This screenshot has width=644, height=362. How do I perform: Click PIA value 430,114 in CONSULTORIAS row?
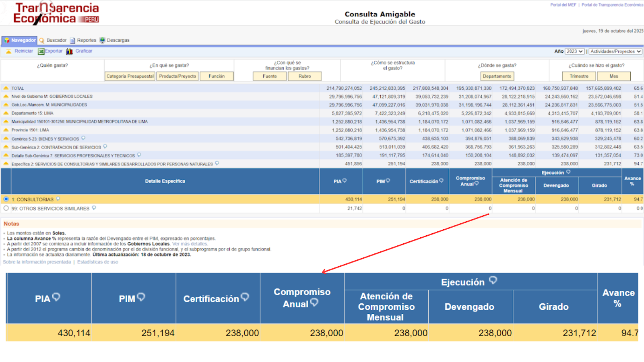353,199
